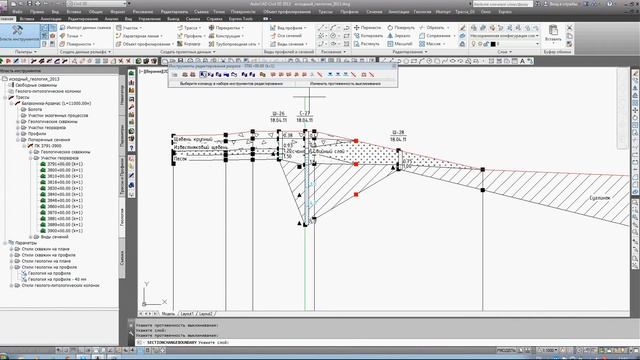Click the Импорт данных съемки icon
The image size is (640, 360).
62,28
